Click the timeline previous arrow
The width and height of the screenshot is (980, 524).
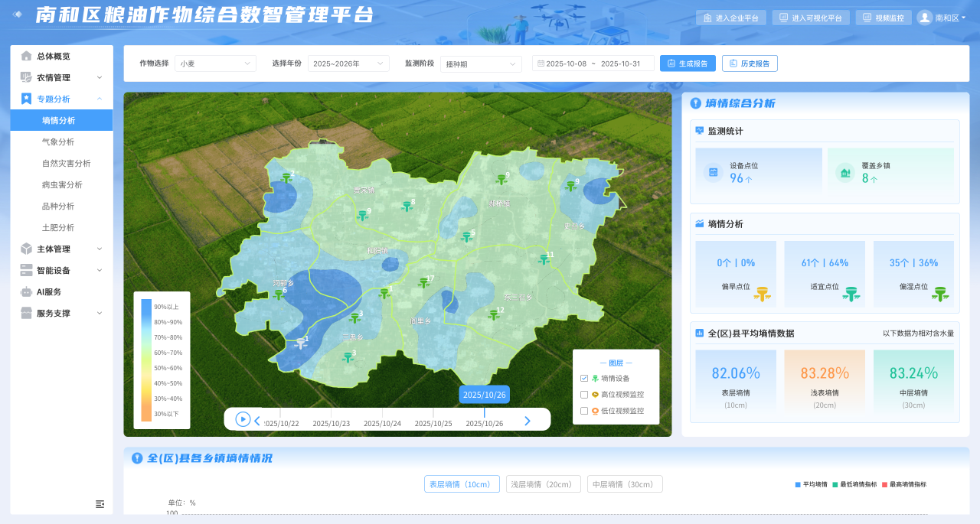tap(257, 420)
